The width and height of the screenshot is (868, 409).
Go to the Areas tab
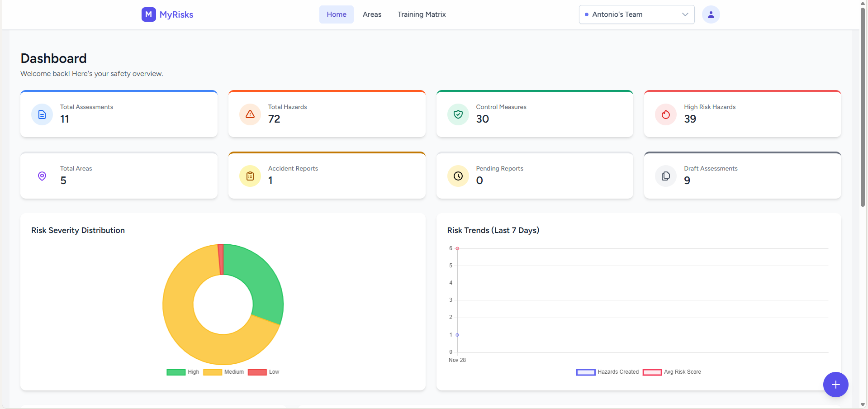372,14
